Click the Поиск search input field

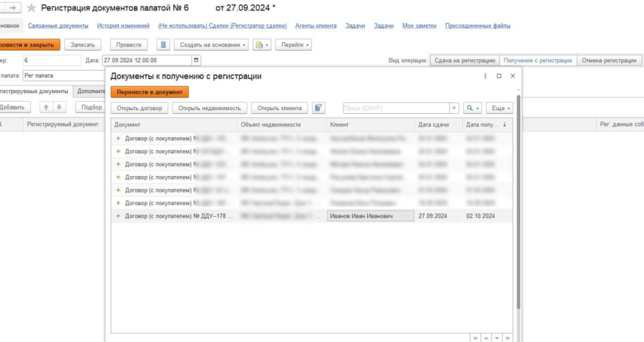point(396,108)
